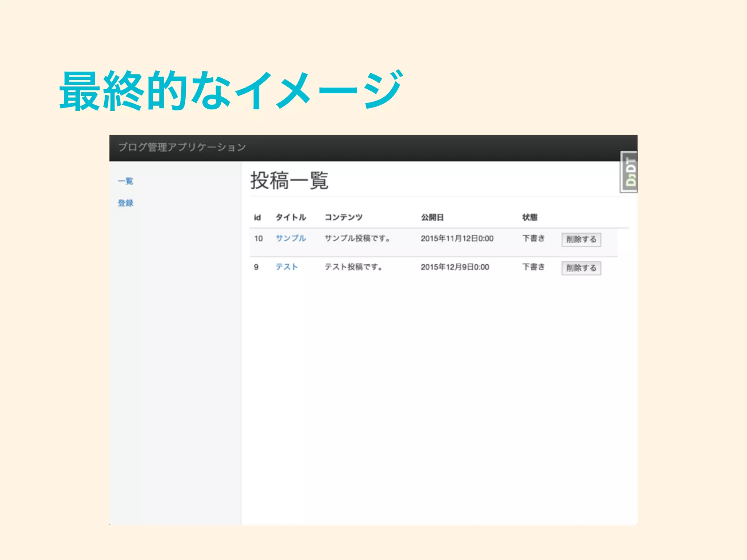Select 下書き status in テスト row
This screenshot has height=560, width=747.
click(x=533, y=267)
